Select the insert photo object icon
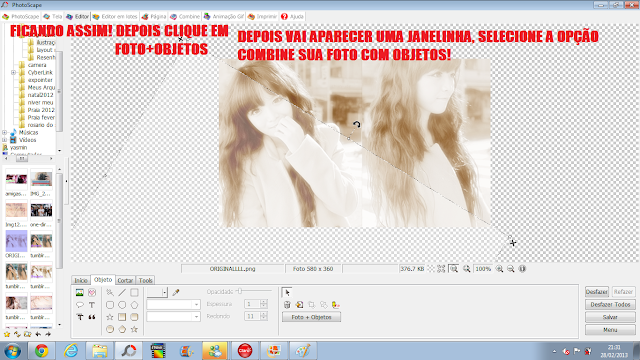Image resolution: width=640 pixels, height=360 pixels. (80, 293)
